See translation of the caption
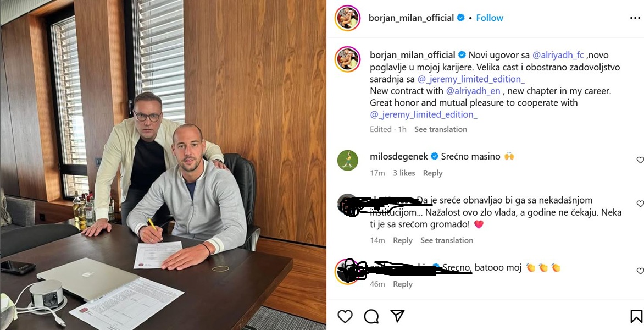 click(x=440, y=129)
